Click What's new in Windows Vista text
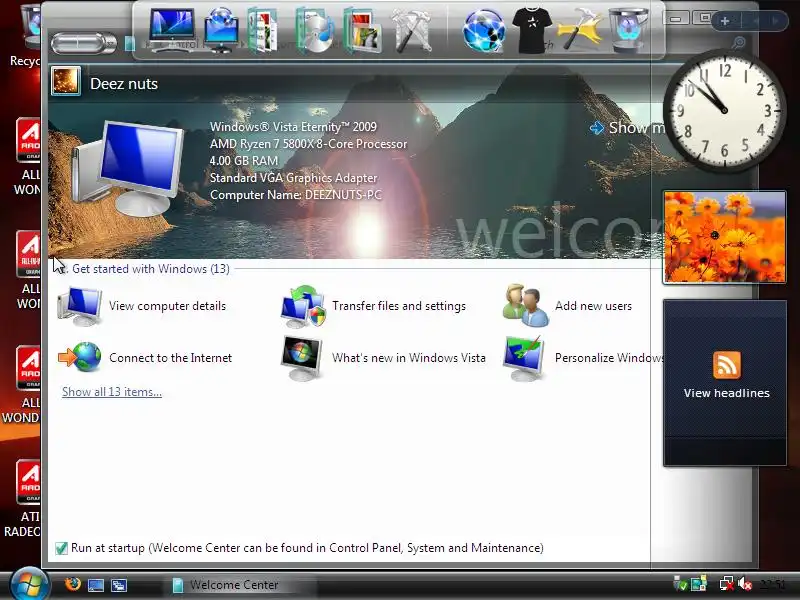This screenshot has height=600, width=800. pos(409,358)
